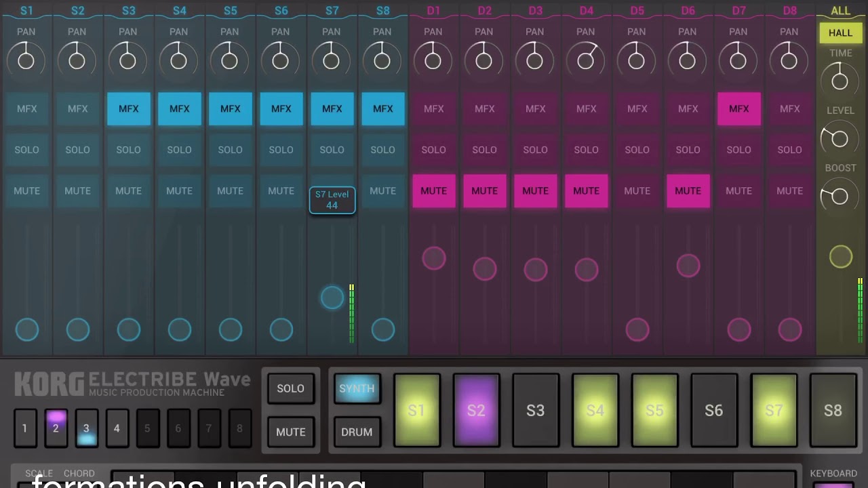Adjust the reverb TIME knob
This screenshot has width=868, height=488.
pyautogui.click(x=840, y=81)
